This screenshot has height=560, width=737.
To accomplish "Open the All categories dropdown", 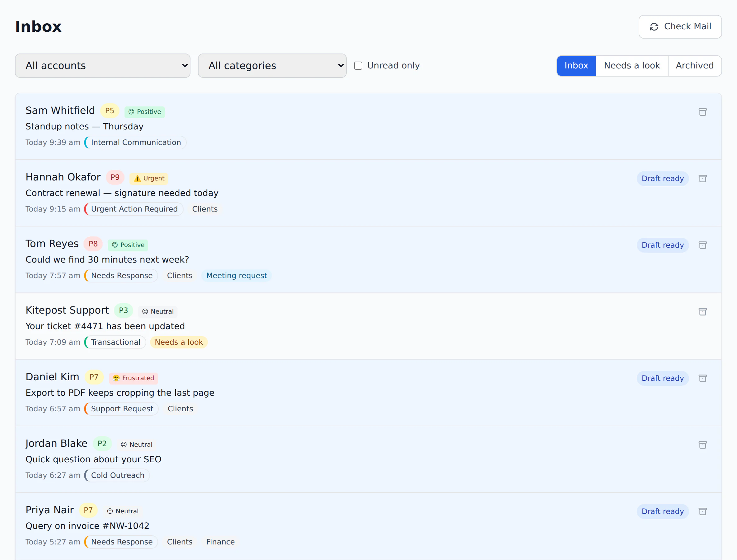I will click(272, 66).
